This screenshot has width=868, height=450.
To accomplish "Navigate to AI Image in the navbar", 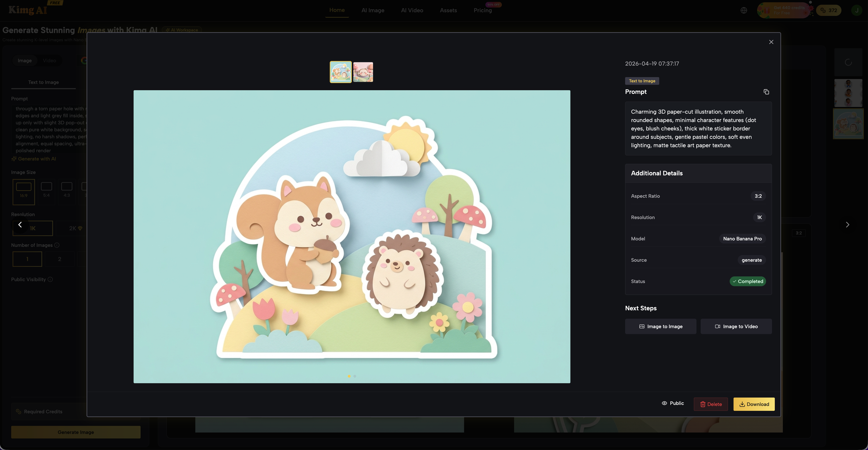I will [373, 10].
